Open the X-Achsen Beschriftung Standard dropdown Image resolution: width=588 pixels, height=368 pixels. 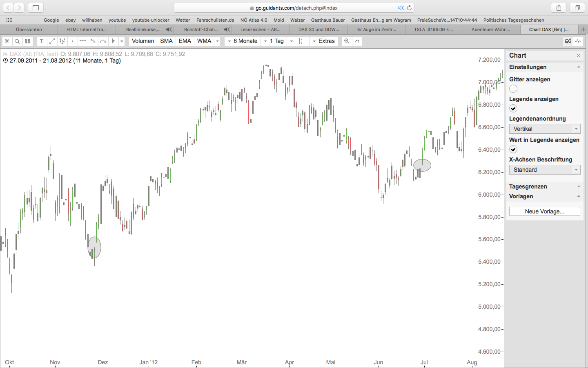tap(545, 170)
